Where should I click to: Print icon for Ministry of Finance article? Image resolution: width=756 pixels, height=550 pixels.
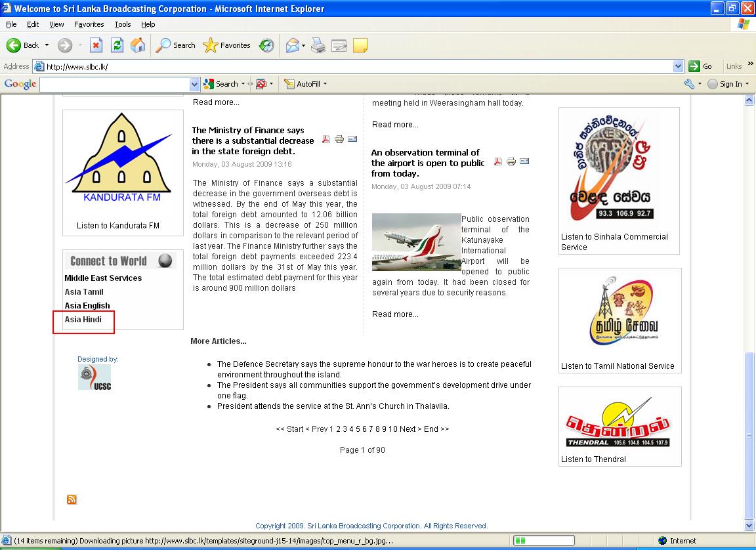[x=339, y=139]
